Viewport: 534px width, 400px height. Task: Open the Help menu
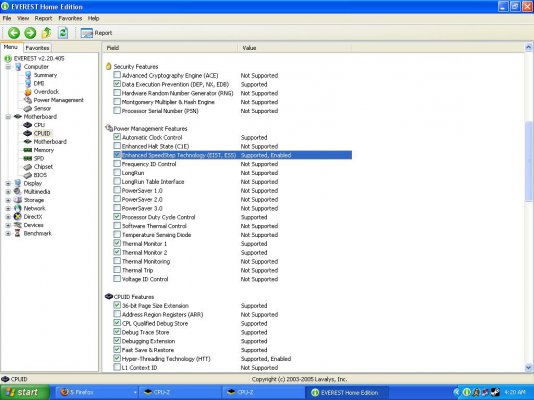click(x=93, y=18)
